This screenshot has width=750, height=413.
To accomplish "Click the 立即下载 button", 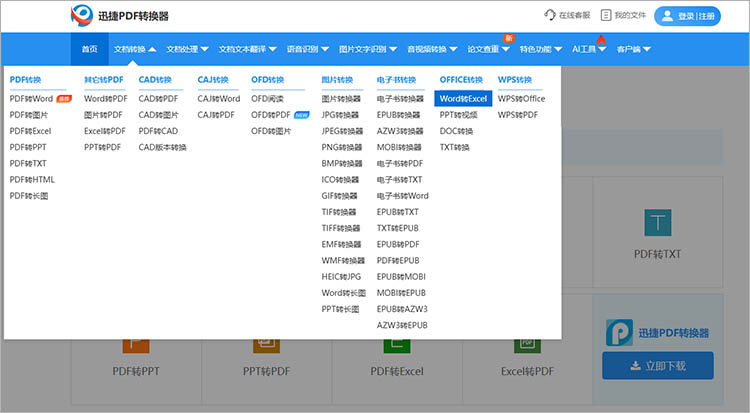I will (x=658, y=366).
